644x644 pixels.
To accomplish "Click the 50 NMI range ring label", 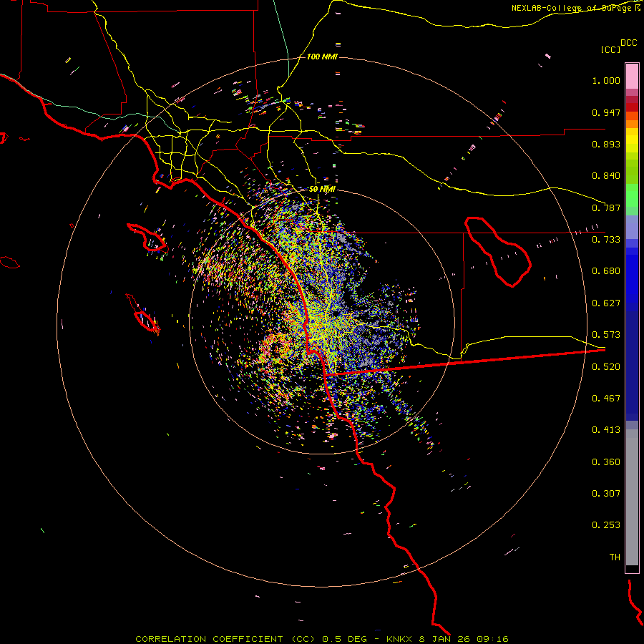I will pos(322,189).
